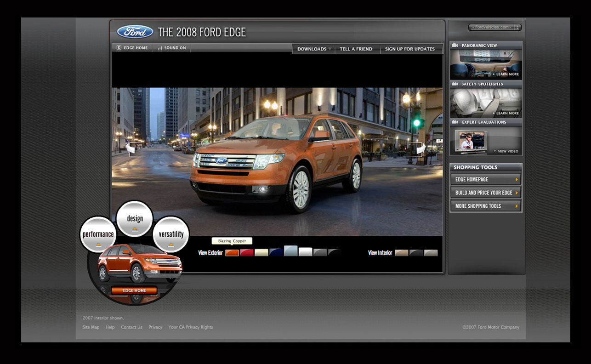Open the Privacy footer link

coord(155,327)
